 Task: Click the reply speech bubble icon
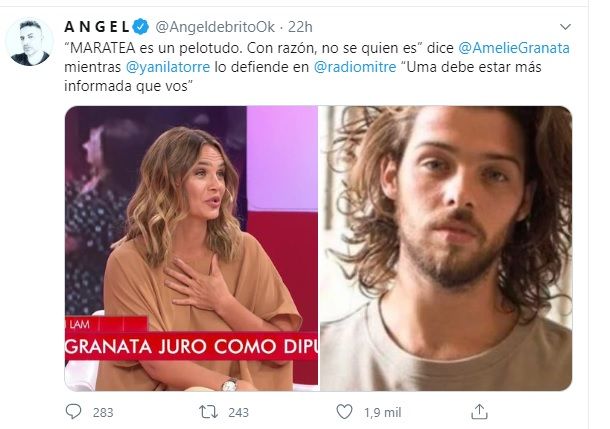pos(73,411)
